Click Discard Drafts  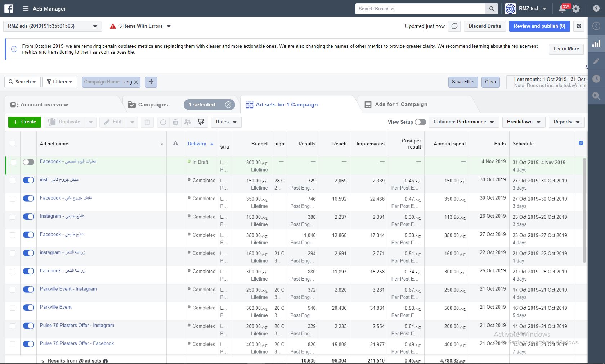[x=485, y=26]
